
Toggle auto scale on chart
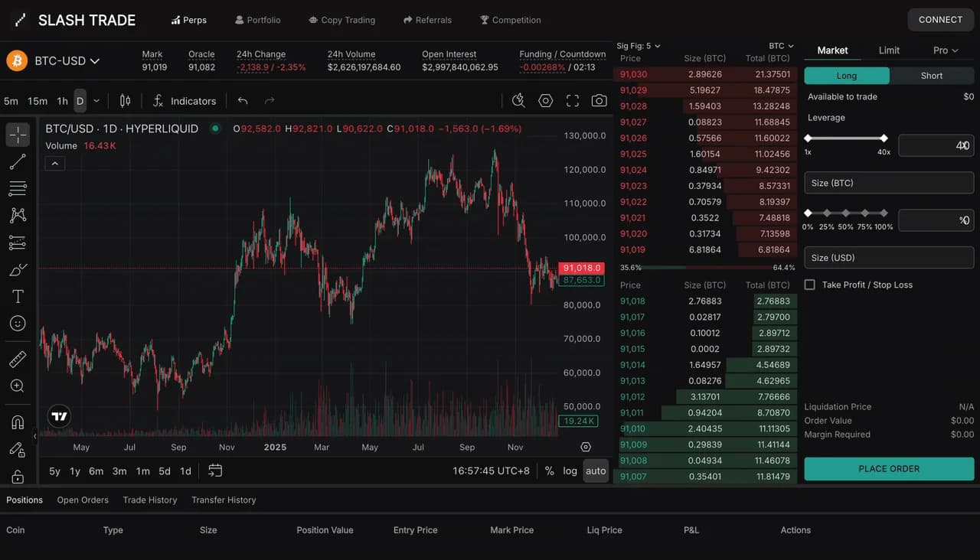point(596,470)
